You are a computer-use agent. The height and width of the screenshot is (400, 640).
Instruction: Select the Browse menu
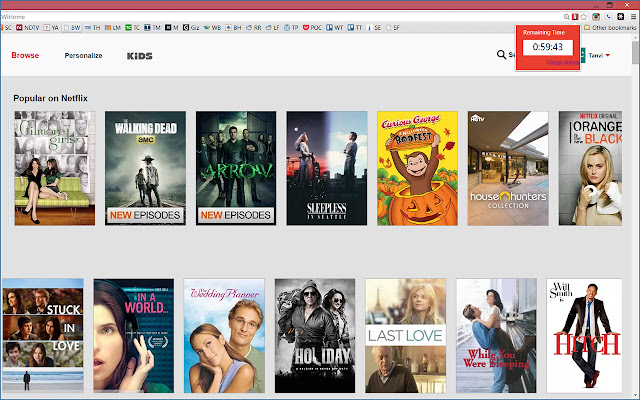point(25,55)
